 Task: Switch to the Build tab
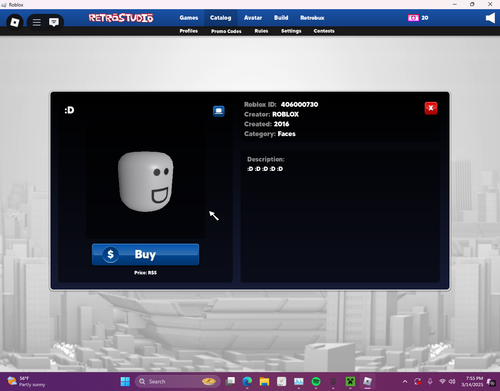(281, 18)
